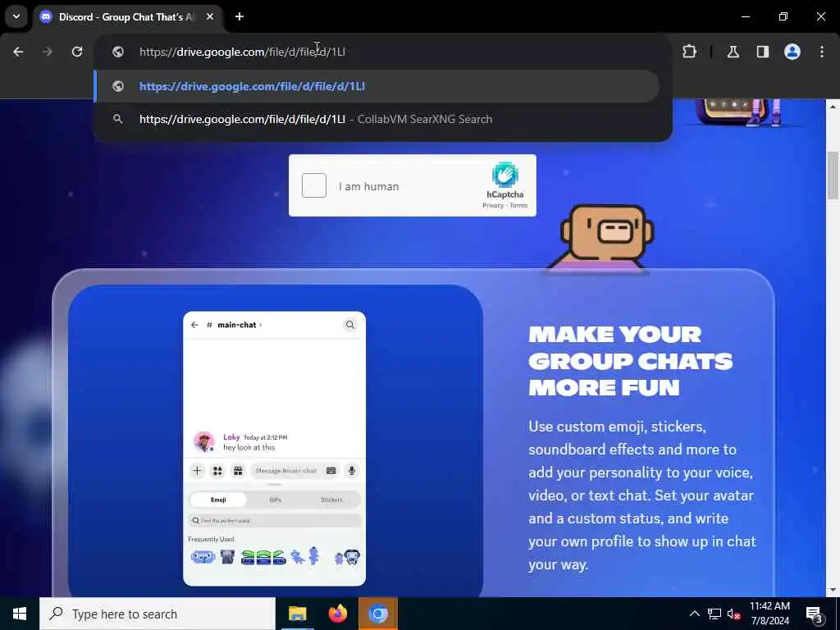Click the network tray icon

[714, 614]
